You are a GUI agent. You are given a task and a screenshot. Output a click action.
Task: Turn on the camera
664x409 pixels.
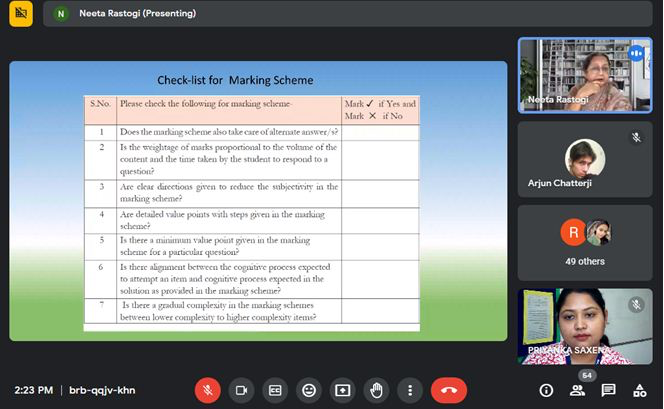[241, 390]
